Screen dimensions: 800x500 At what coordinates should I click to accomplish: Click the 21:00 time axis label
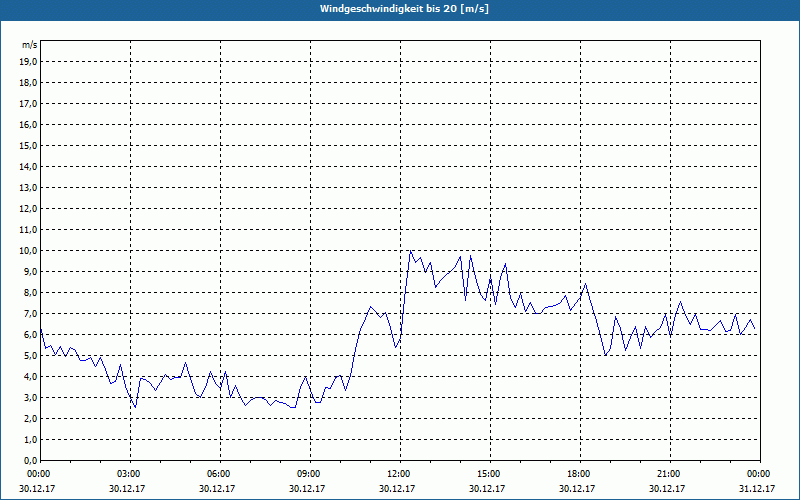click(670, 474)
